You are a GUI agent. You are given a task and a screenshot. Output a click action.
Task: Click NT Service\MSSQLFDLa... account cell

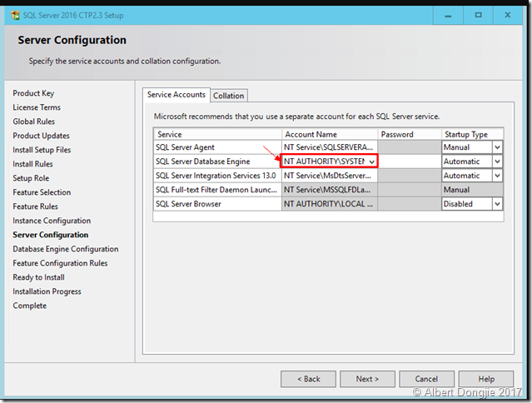[x=330, y=190]
